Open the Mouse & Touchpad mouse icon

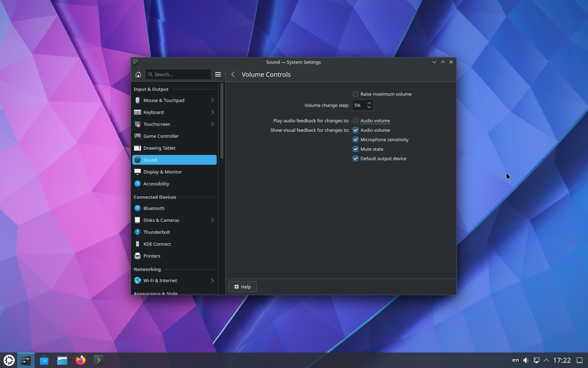(x=138, y=100)
